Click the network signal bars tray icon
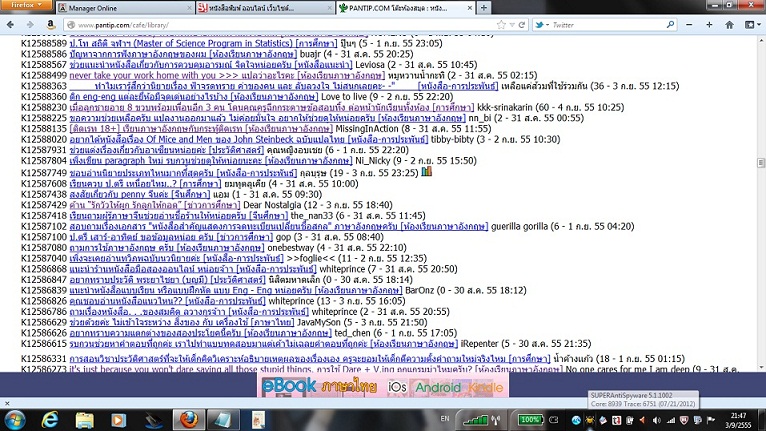 [x=671, y=420]
